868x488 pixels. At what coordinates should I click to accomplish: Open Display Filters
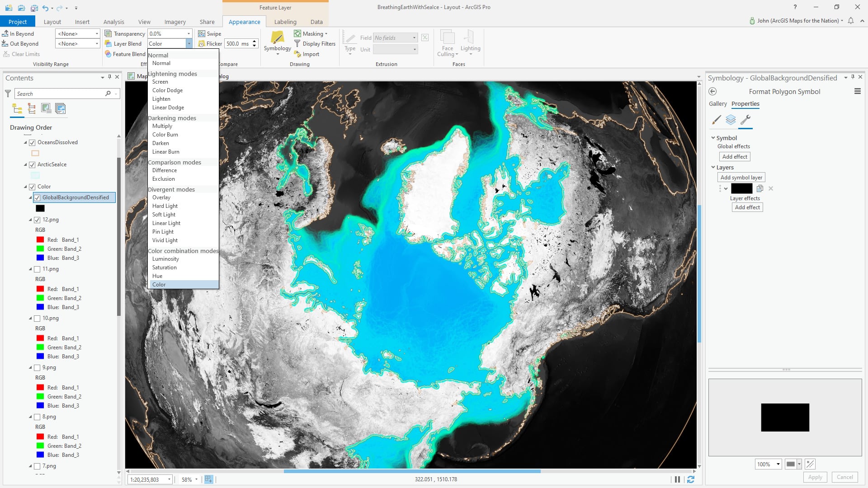pos(315,44)
